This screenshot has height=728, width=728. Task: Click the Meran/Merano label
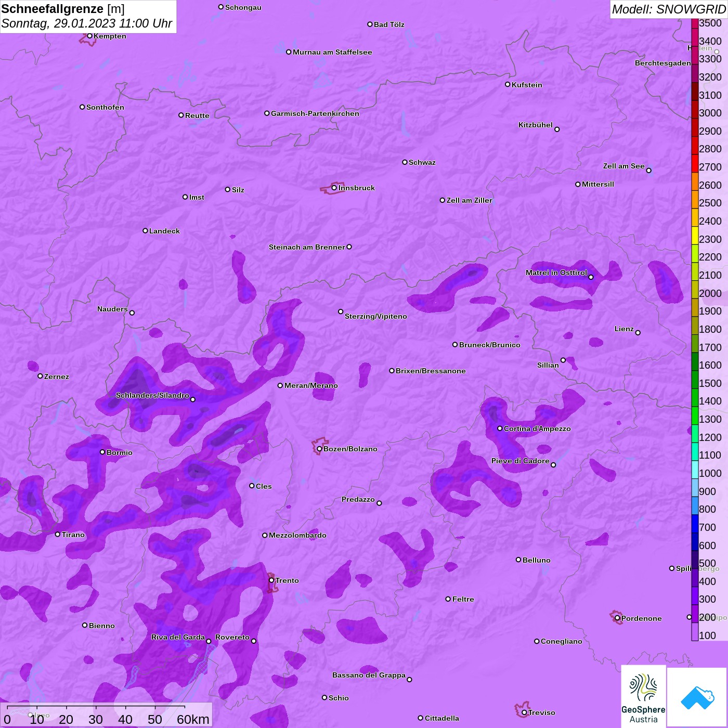pos(311,385)
